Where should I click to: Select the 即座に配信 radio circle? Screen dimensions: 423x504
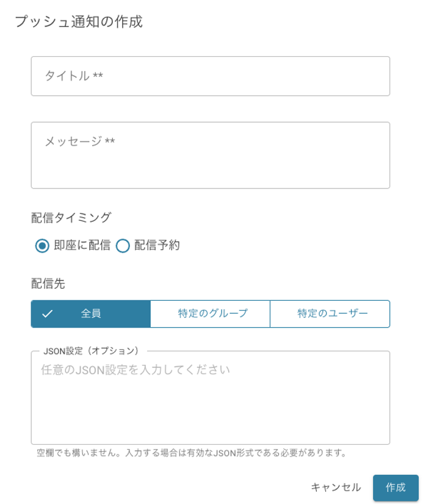(42, 246)
